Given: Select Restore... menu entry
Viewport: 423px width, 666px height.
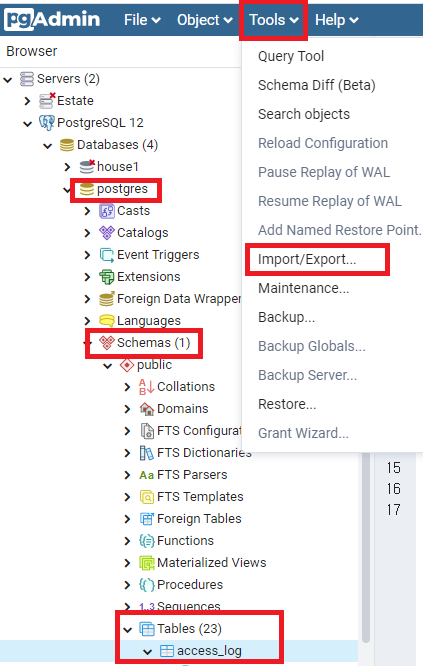Looking at the screenshot, I should click(287, 404).
